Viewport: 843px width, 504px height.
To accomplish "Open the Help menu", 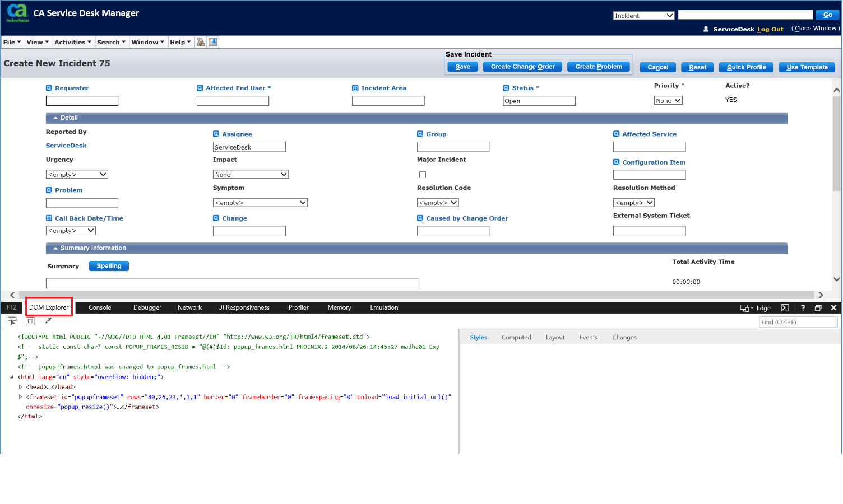I will coord(180,42).
